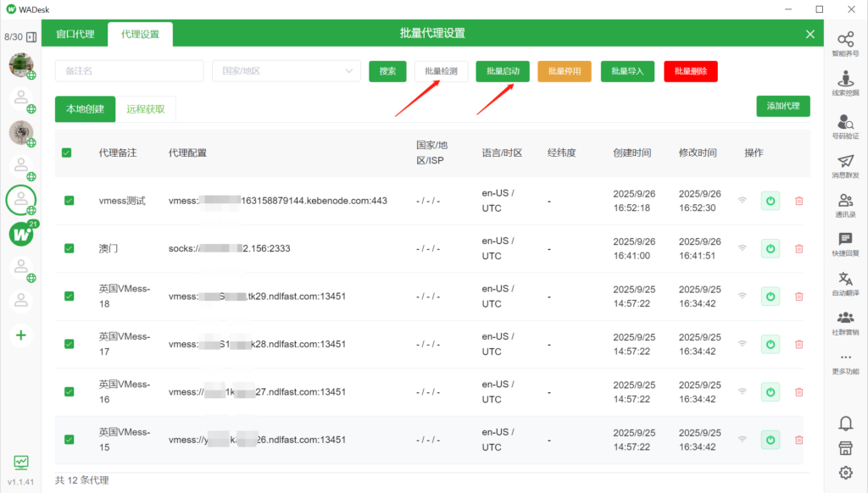
Task: Open the settings gear icon
Action: (845, 473)
